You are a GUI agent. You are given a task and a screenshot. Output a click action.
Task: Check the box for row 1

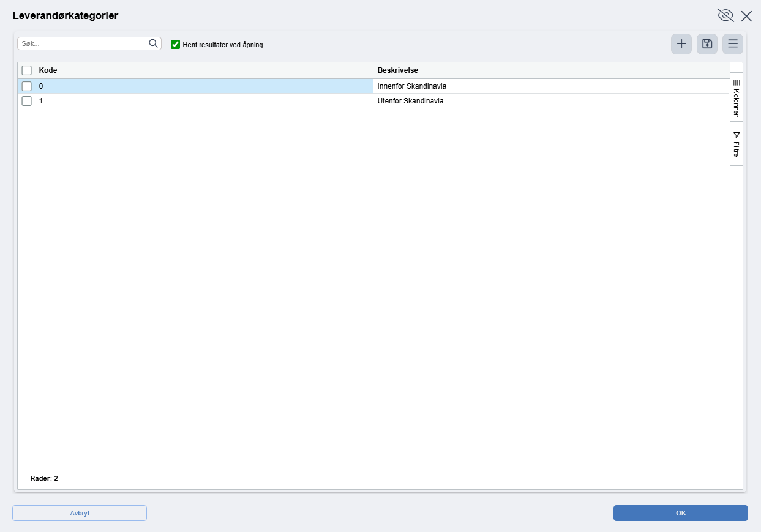pyautogui.click(x=26, y=101)
